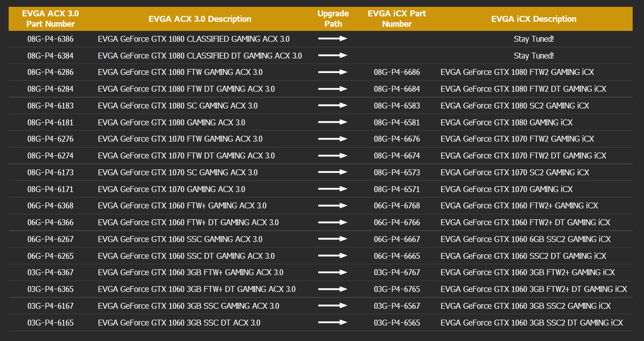Screen dimensions: 644x341
Task: Click the upgrade arrow in the 03G-P4-6367 row
Action: [x=333, y=272]
